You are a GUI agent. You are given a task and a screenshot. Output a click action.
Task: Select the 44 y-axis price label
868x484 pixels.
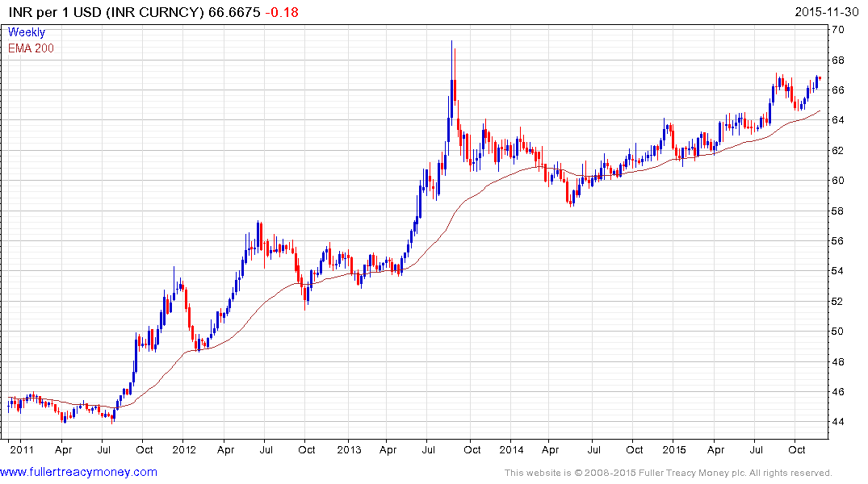point(838,422)
